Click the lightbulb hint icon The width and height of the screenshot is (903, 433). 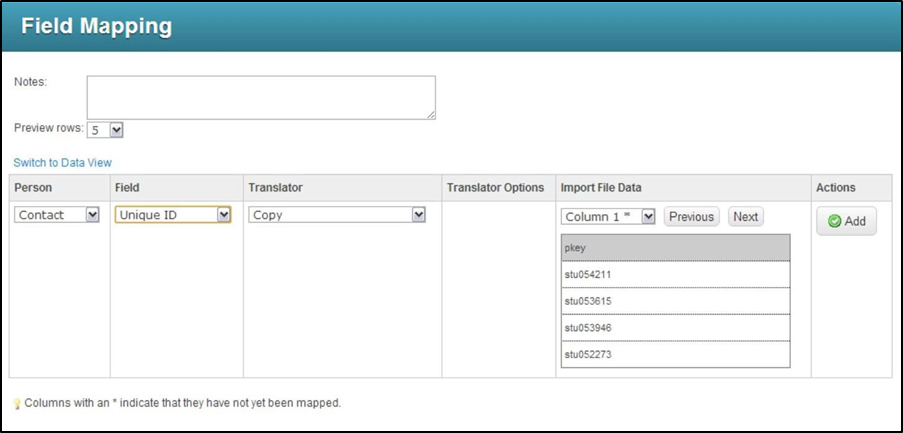pos(17,404)
